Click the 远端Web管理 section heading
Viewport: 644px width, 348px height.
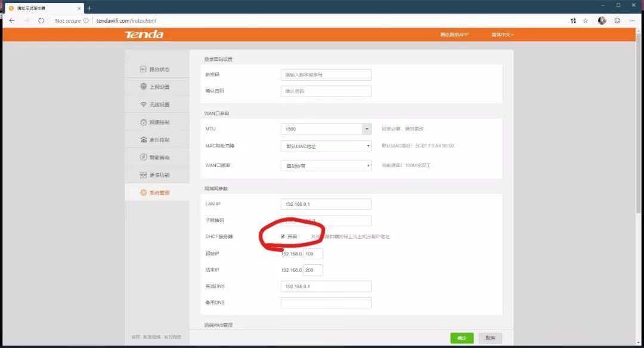tap(218, 325)
